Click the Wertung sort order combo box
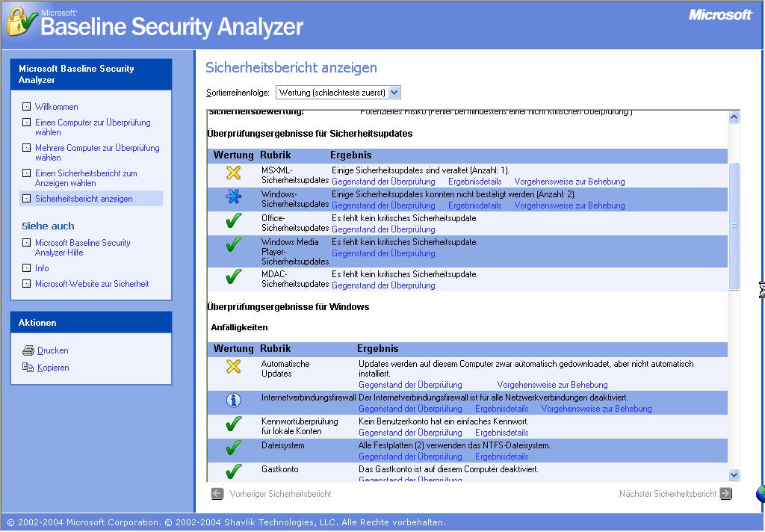This screenshot has width=765, height=532. tap(338, 92)
